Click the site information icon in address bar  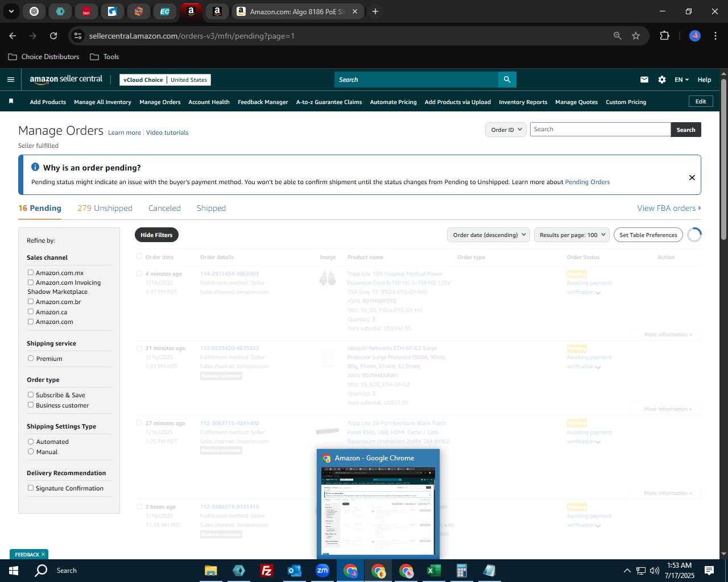coord(78,36)
